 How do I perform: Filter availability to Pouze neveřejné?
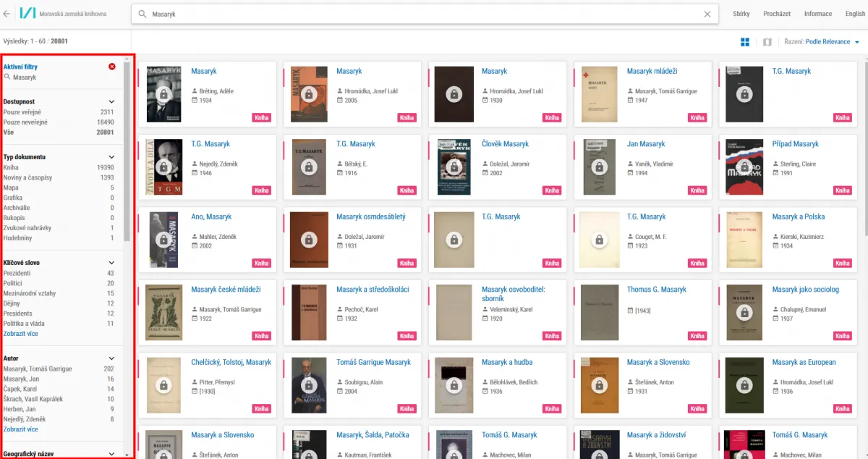25,122
